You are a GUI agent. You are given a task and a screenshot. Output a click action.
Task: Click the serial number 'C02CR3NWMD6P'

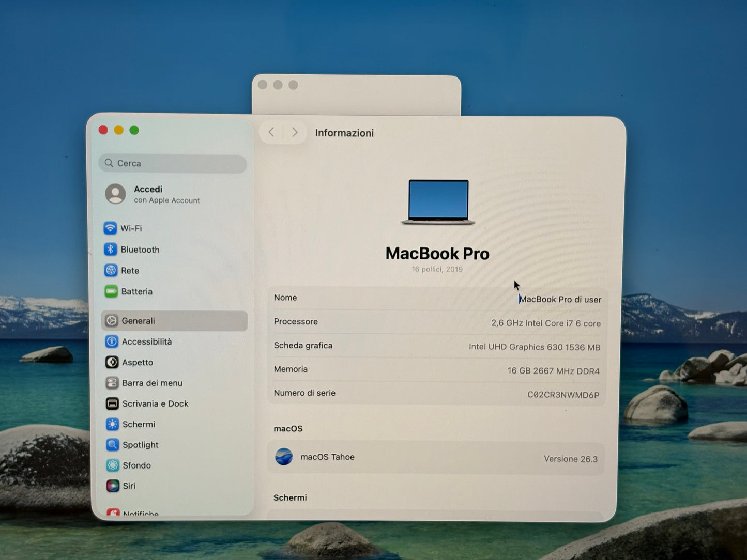tap(563, 395)
